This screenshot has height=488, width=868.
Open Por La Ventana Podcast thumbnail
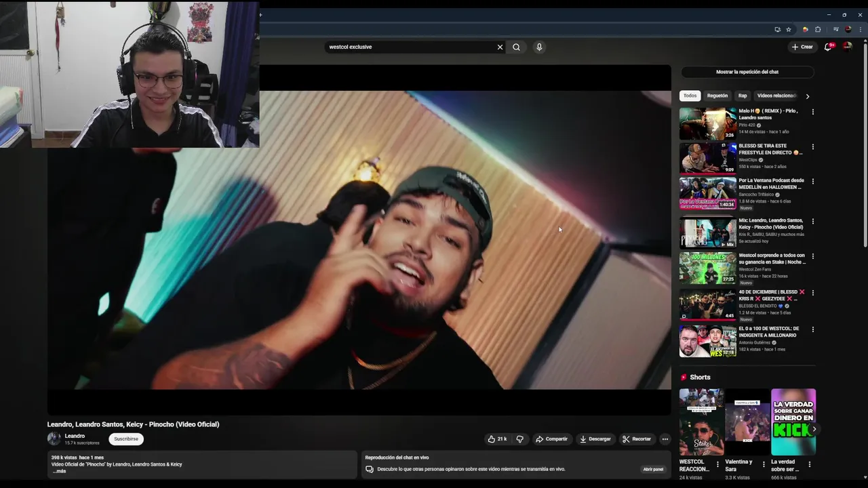(x=708, y=193)
